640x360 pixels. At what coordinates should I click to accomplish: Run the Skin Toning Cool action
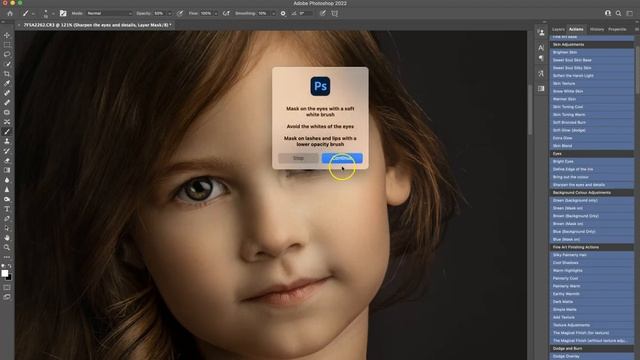591,107
